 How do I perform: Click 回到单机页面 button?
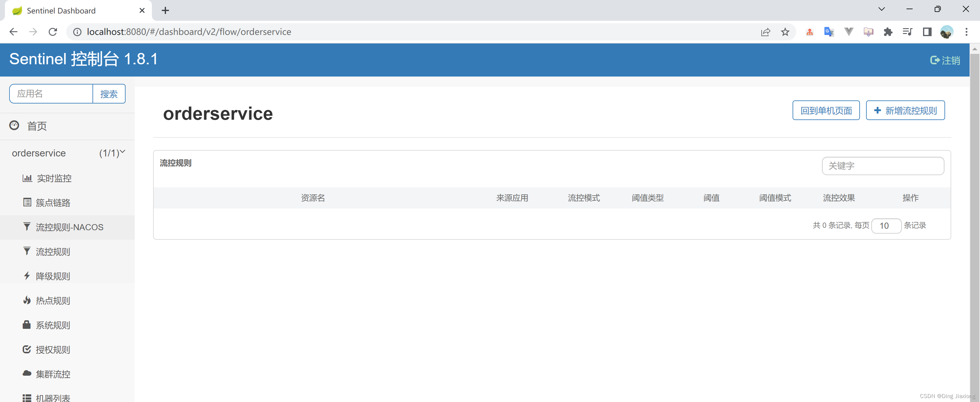click(826, 110)
